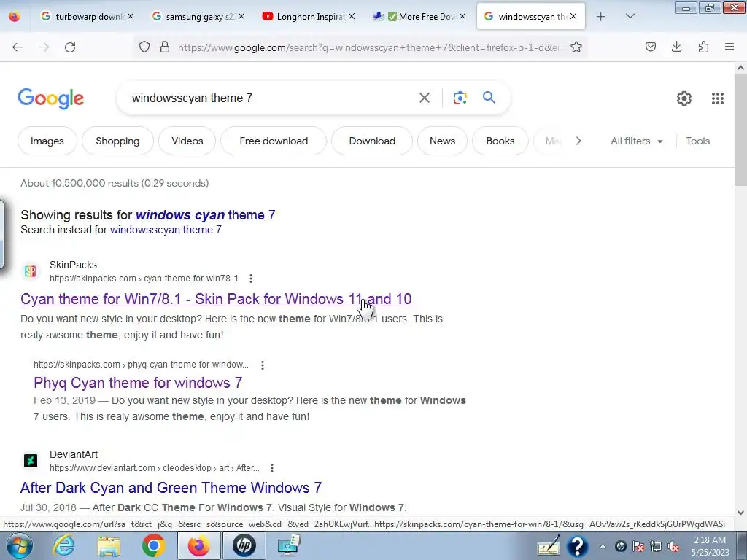Open the Firefox downloads panel
Viewport: 747px width, 560px height.
[x=676, y=47]
